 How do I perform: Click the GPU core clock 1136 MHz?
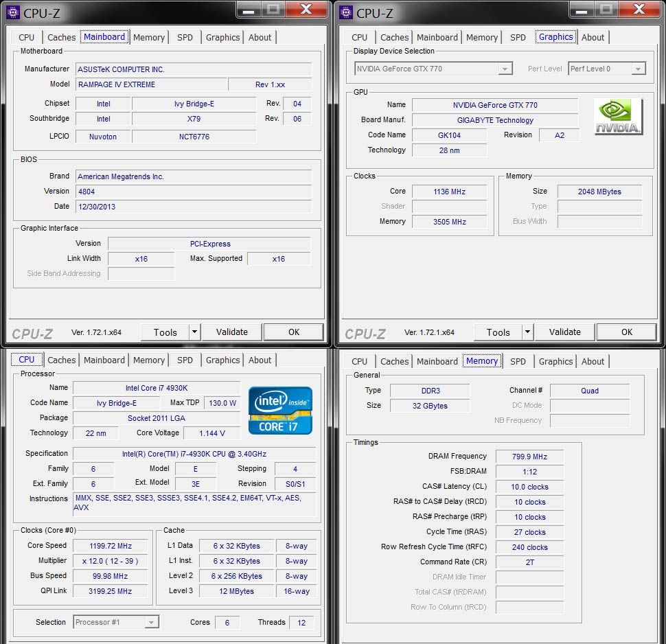click(450, 192)
